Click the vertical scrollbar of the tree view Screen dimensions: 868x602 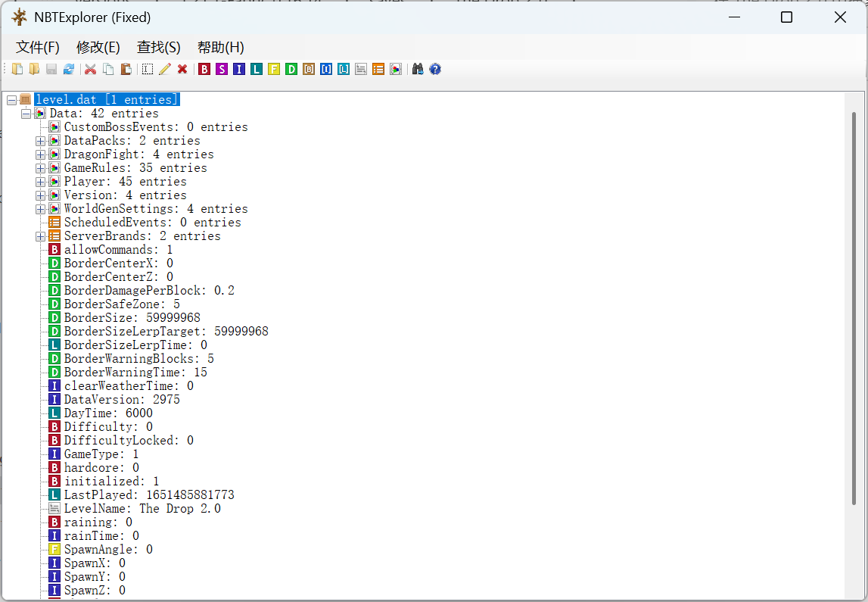[854, 303]
